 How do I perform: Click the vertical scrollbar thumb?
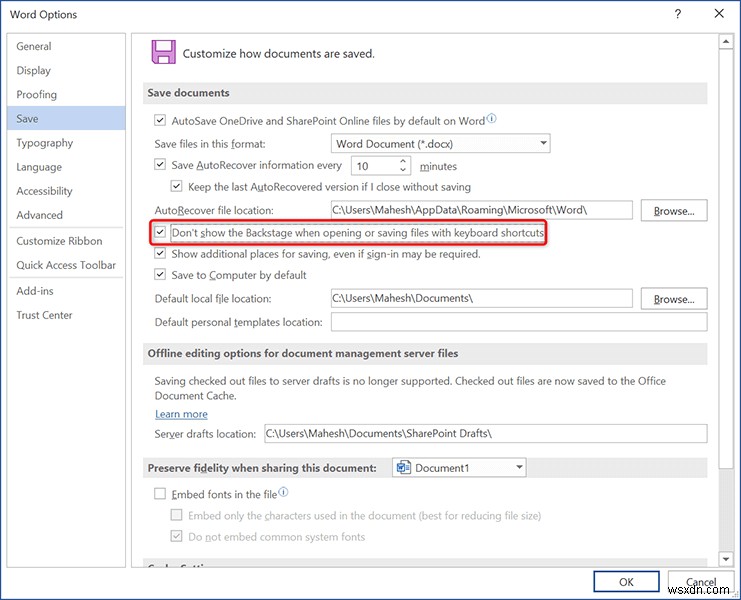[x=726, y=259]
